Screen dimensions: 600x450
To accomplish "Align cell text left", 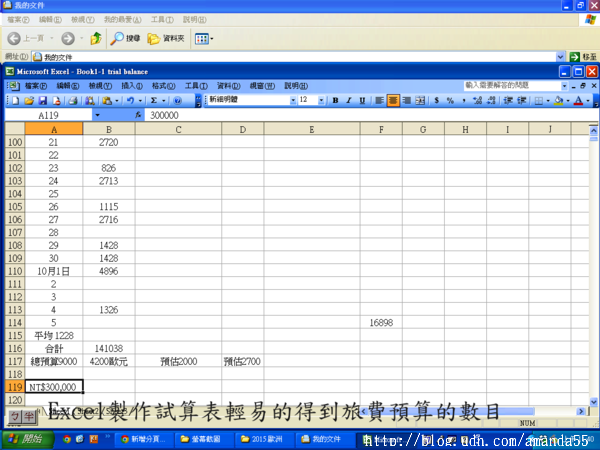I will tap(379, 101).
